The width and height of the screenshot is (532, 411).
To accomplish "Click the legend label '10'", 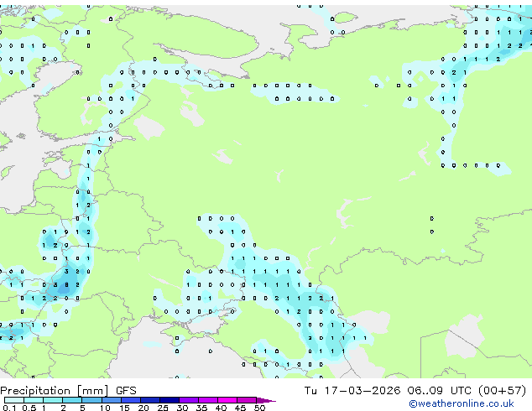I will [105, 408].
